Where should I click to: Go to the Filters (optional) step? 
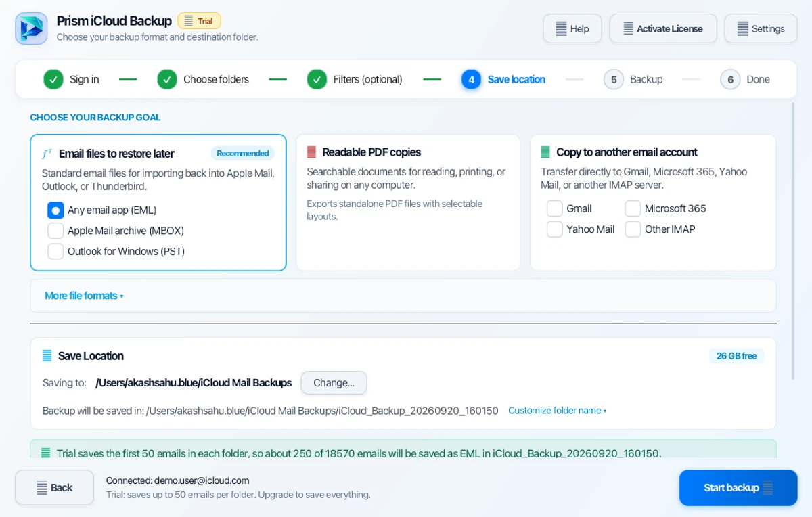355,79
